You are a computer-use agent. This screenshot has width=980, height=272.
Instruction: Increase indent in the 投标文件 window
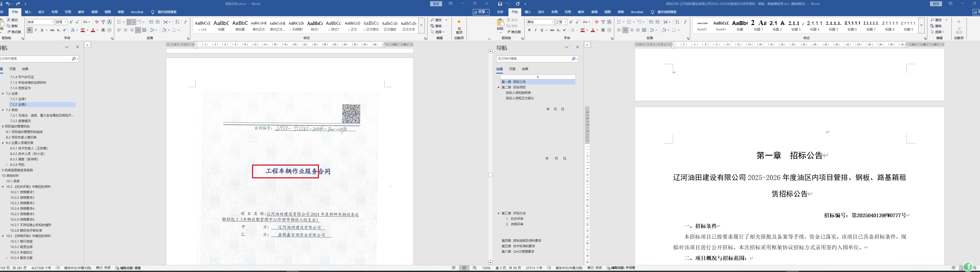click(158, 22)
